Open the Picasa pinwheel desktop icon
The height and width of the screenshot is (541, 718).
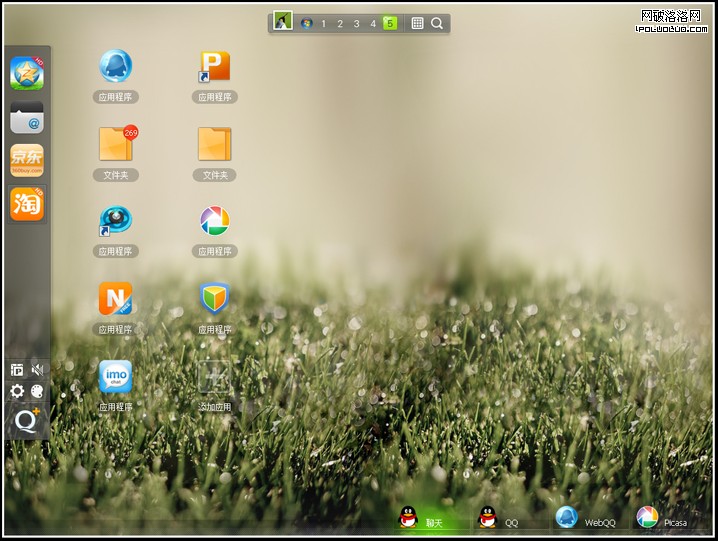(214, 221)
